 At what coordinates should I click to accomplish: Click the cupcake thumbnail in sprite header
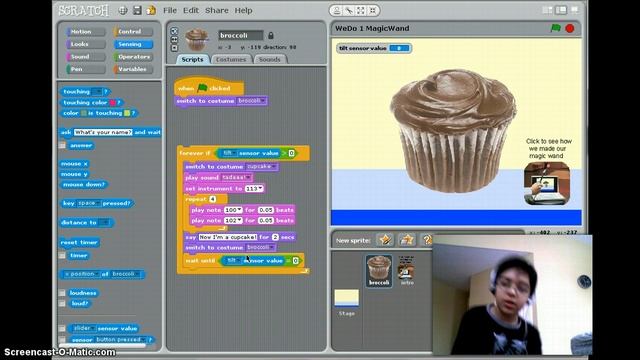(196, 40)
